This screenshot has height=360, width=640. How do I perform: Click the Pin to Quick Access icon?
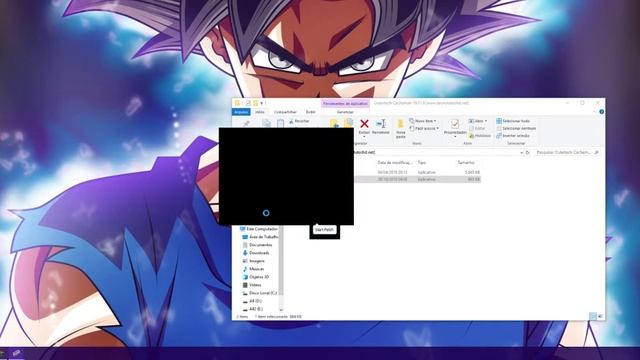246,124
